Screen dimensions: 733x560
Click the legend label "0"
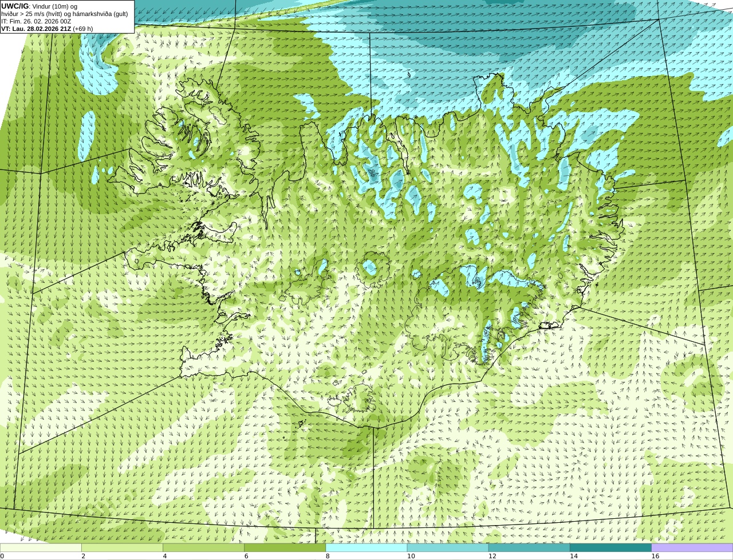tap(2, 556)
